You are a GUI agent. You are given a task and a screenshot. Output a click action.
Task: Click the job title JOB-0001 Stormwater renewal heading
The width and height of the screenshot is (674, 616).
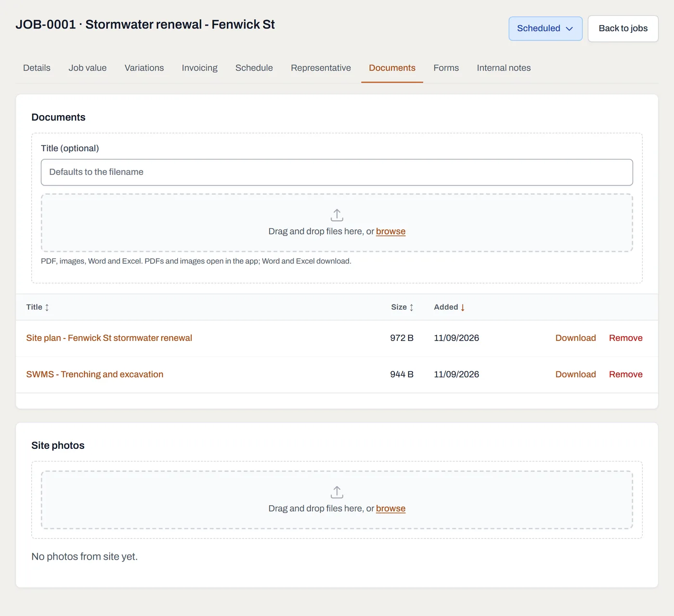(145, 25)
